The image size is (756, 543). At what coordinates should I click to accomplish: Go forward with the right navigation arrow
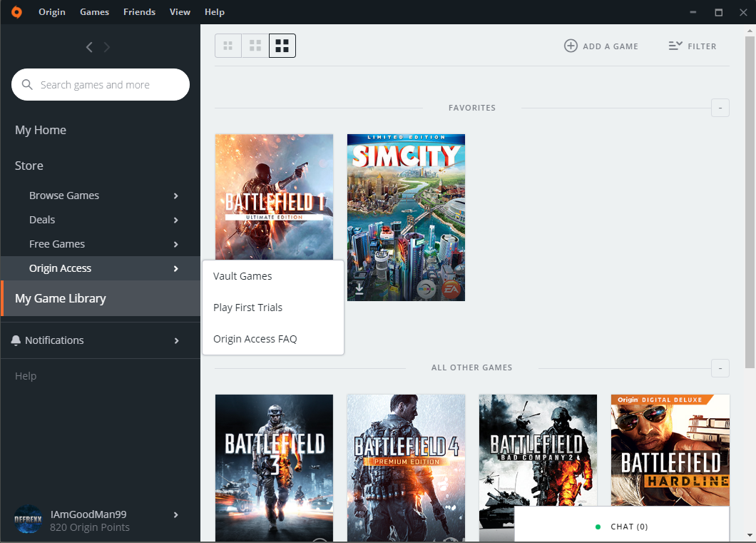coord(107,47)
